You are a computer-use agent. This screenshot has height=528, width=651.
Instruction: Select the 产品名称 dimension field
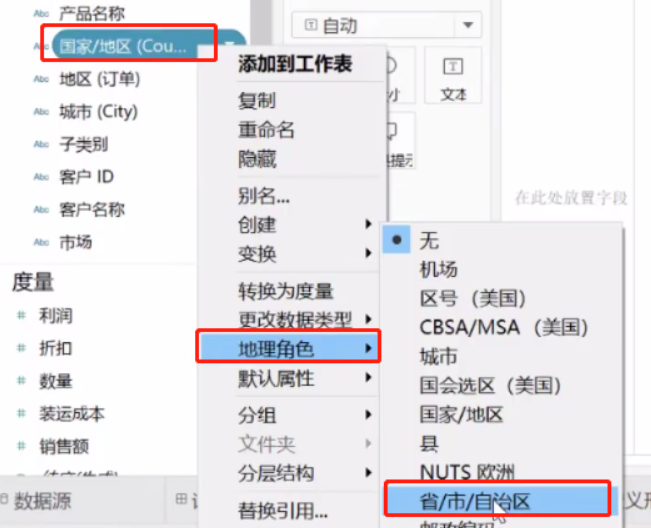pos(92,14)
